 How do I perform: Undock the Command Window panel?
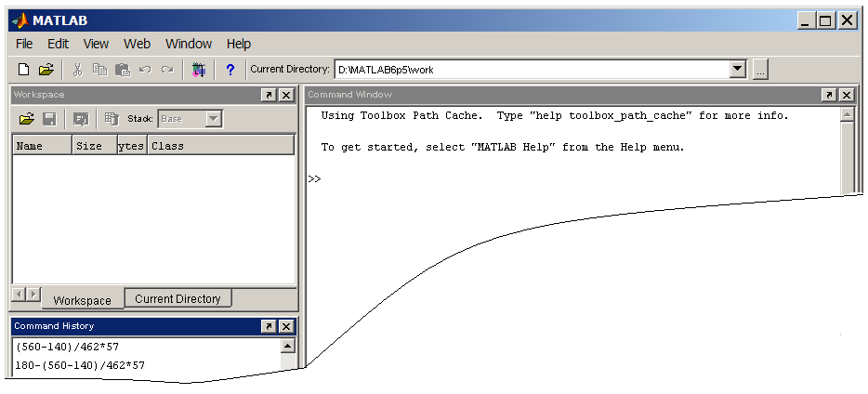coord(829,95)
